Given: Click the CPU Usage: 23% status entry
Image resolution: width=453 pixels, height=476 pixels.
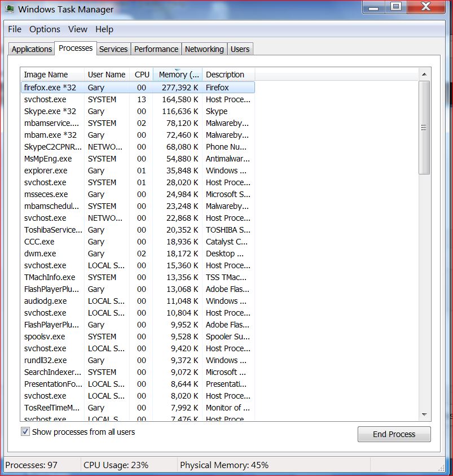Looking at the screenshot, I should click(x=116, y=465).
